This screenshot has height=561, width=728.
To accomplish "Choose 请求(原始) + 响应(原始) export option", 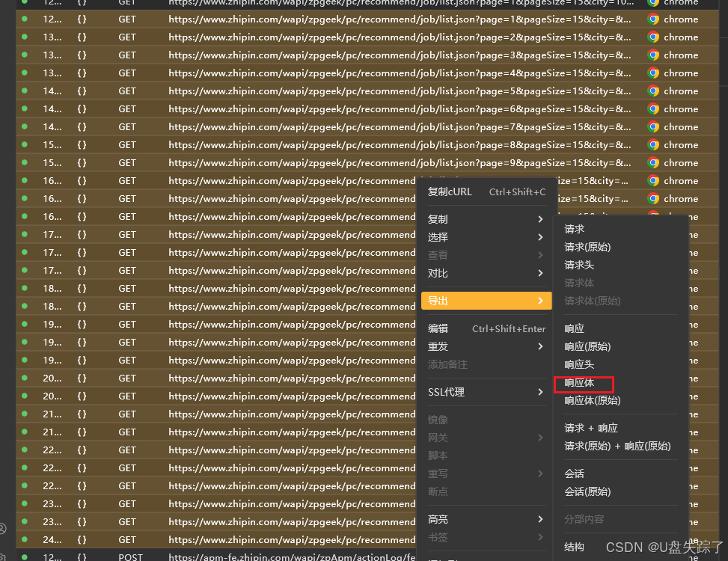I will [617, 446].
